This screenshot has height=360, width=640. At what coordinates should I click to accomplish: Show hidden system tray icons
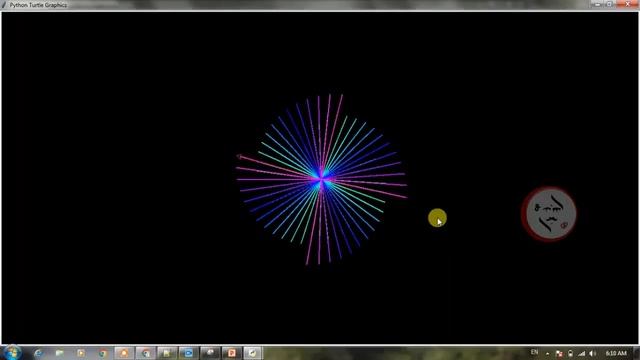[547, 353]
